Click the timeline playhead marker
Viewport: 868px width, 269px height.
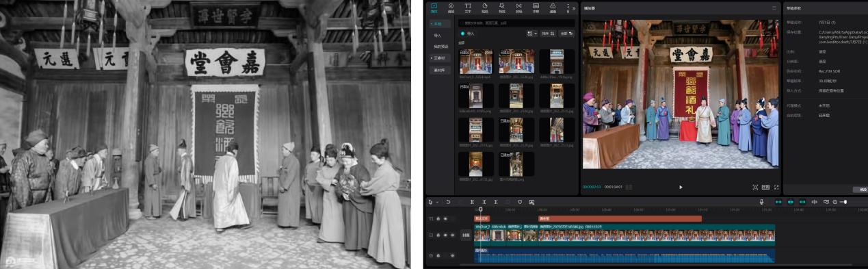click(x=480, y=209)
